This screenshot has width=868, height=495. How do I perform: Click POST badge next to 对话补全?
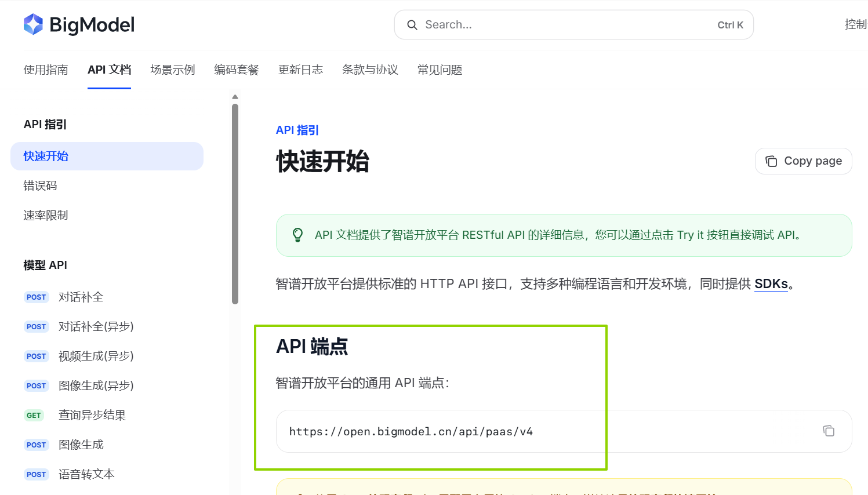coord(36,297)
